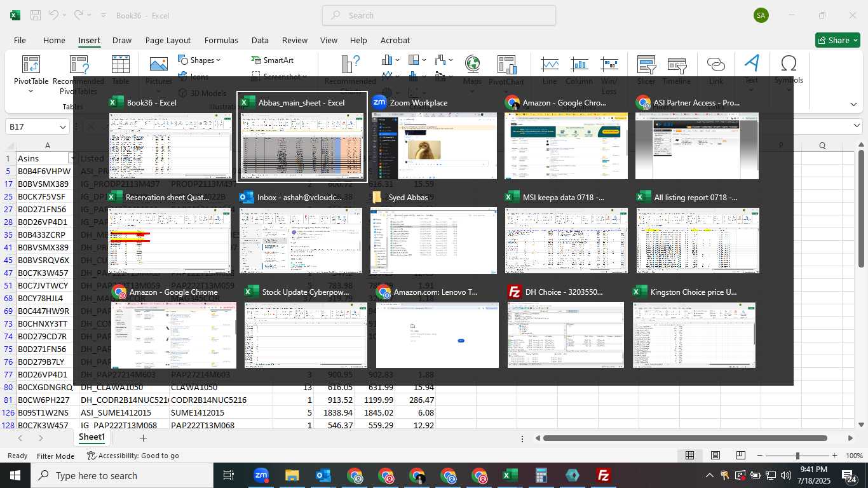The width and height of the screenshot is (868, 488).
Task: Click the zoom slider handle
Action: 797,456
